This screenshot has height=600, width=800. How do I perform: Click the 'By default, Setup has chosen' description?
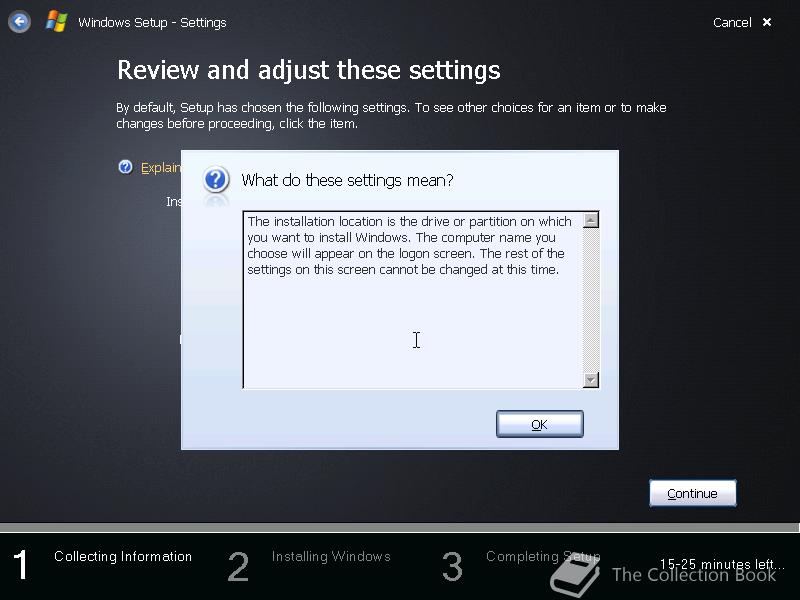point(391,115)
